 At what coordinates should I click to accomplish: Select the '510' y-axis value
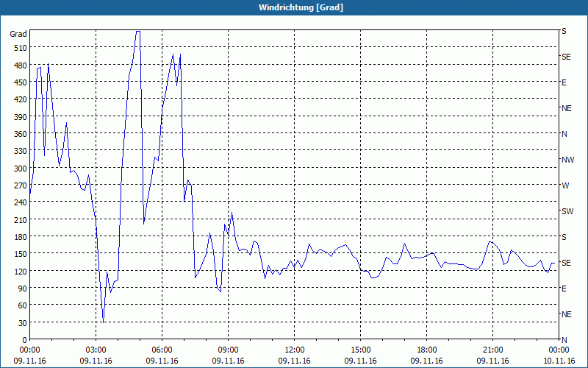point(21,48)
